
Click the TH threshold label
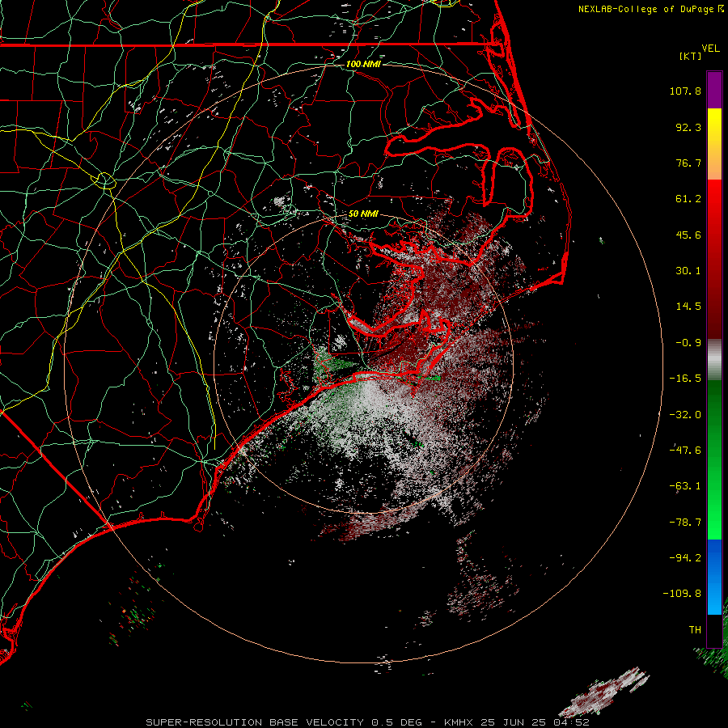(695, 630)
